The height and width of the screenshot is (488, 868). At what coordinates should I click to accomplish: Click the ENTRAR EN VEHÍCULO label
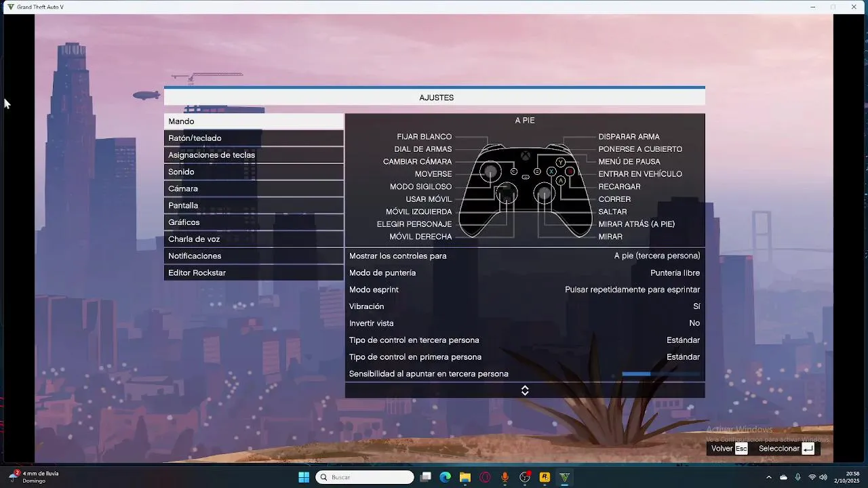640,174
